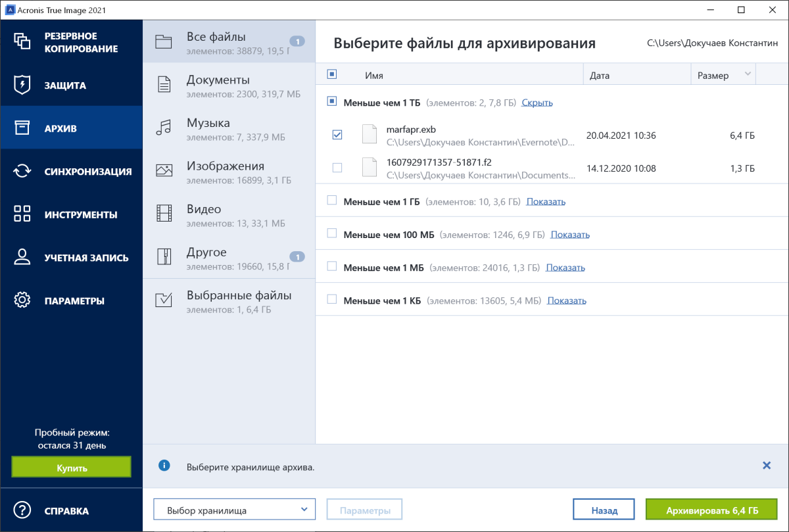Click the Tools grid icon
The height and width of the screenshot is (532, 789).
coord(22,214)
